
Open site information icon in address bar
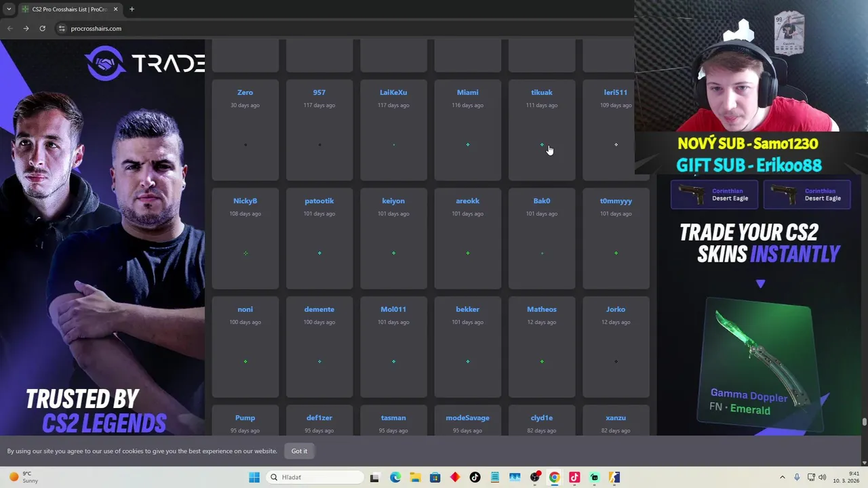coord(62,28)
